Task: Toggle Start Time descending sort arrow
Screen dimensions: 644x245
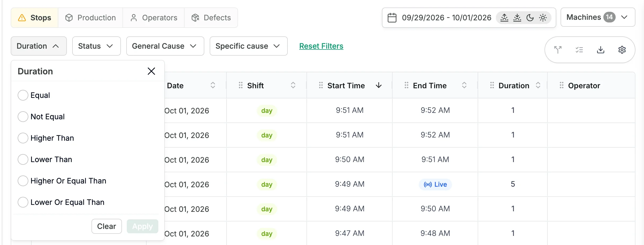Action: pyautogui.click(x=379, y=85)
